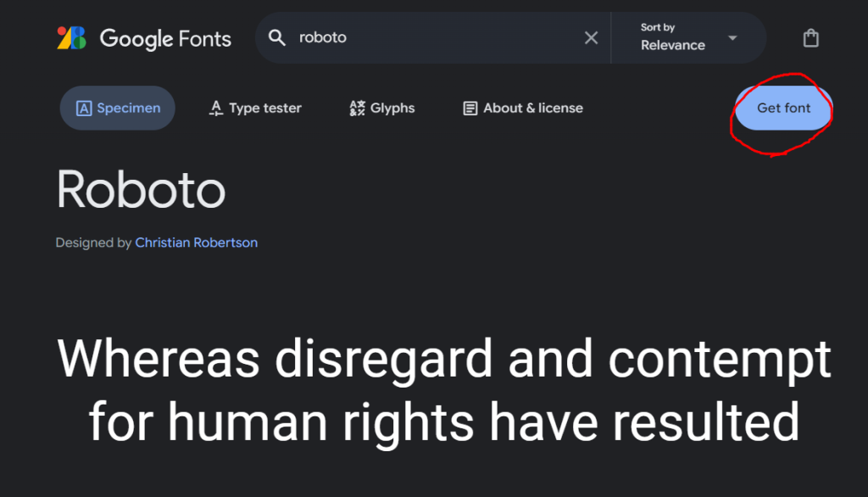868x497 pixels.
Task: Clear the search with the X icon
Action: pos(591,37)
